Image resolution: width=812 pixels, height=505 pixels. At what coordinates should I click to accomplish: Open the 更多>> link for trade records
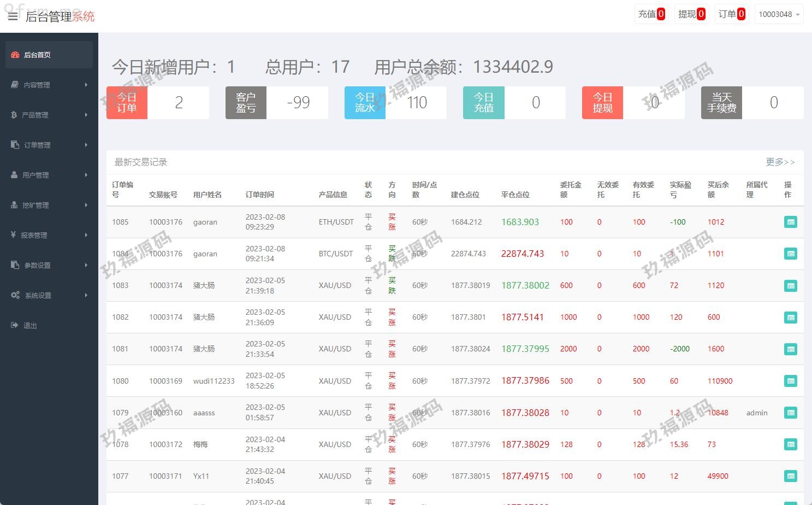coord(780,162)
